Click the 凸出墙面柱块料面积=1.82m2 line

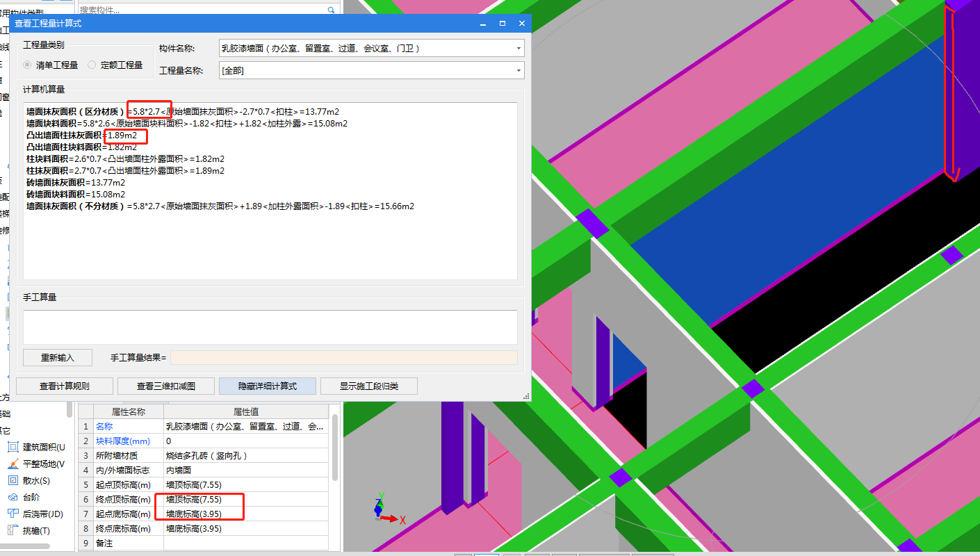coord(81,147)
